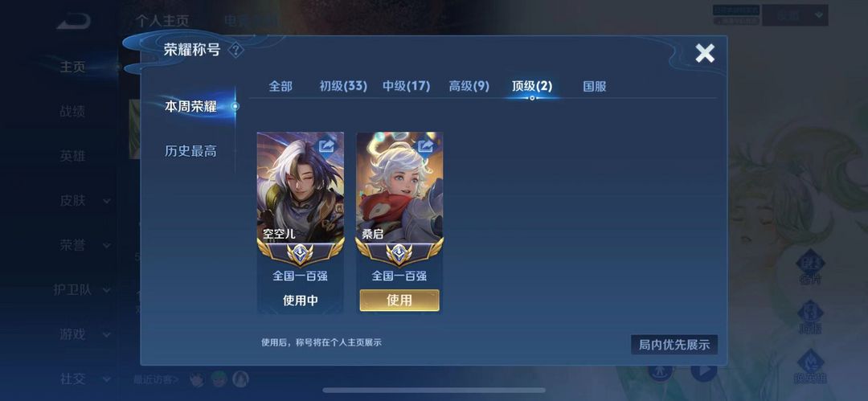Toggle 局内优先展示 option
Screen dimensions: 868x401
674,345
